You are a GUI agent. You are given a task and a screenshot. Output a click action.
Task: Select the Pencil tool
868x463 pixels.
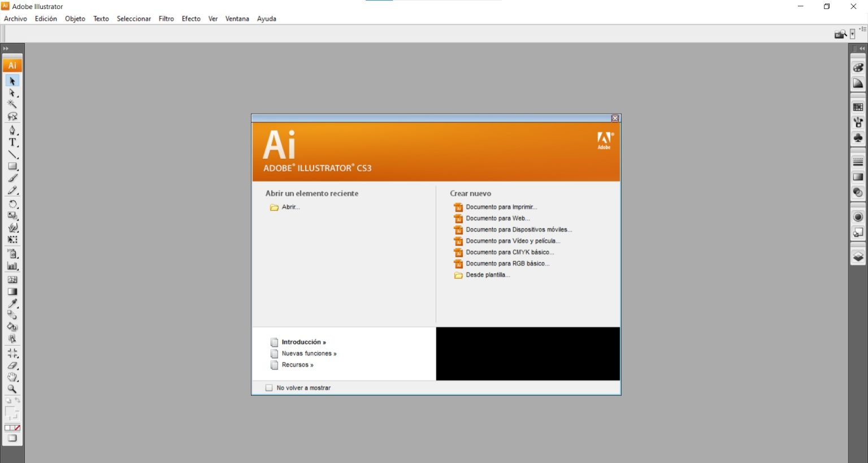[x=12, y=190]
